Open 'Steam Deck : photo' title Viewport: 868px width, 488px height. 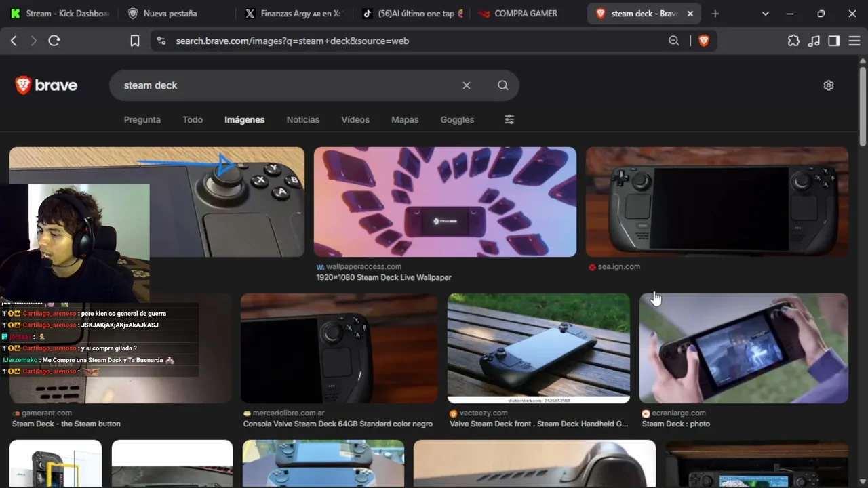tap(676, 424)
